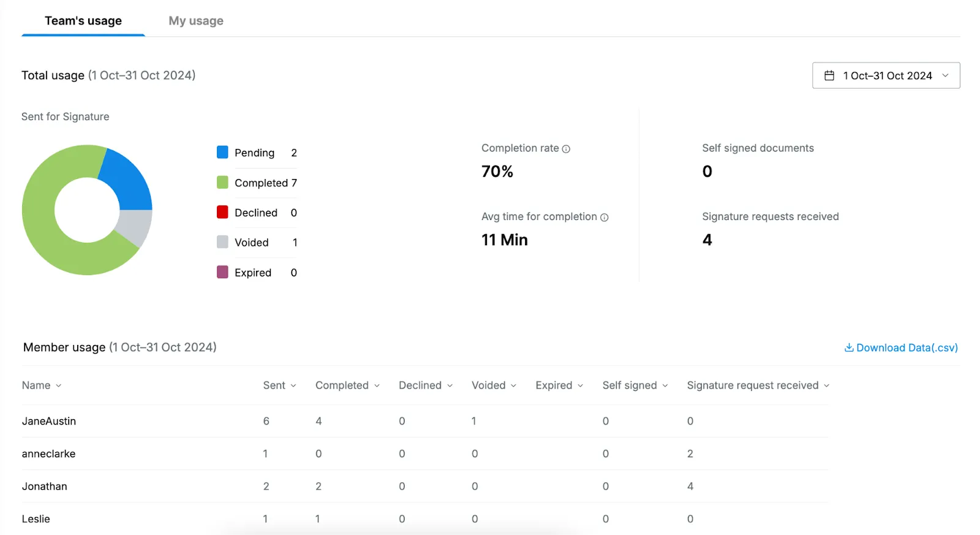Sort table by Voided column

click(494, 385)
